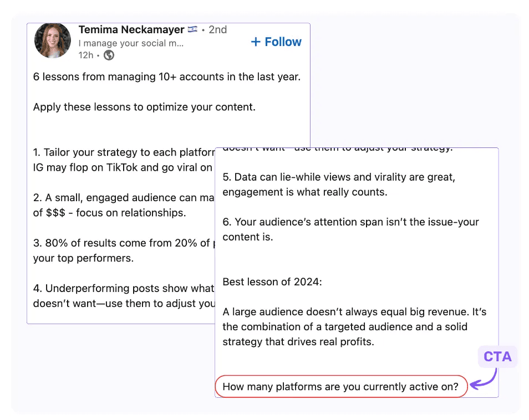Click the globe visibility icon
Image resolution: width=529 pixels, height=420 pixels.
coord(109,55)
